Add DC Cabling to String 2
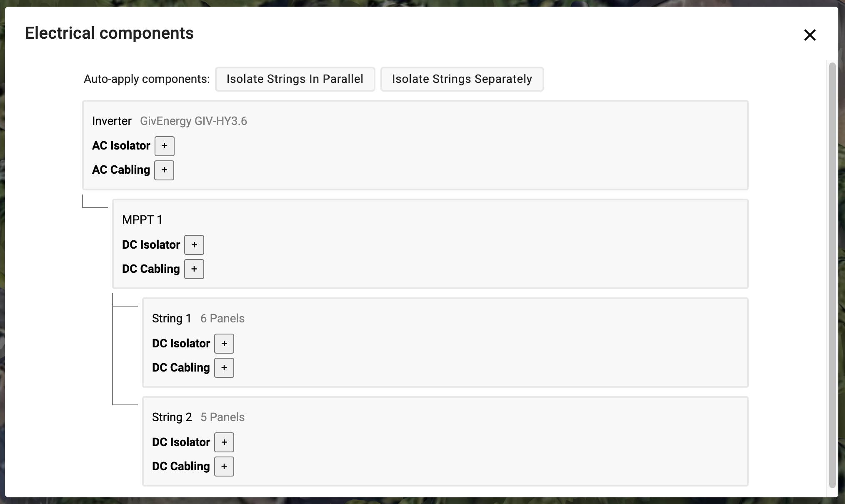This screenshot has height=504, width=845. (x=224, y=466)
